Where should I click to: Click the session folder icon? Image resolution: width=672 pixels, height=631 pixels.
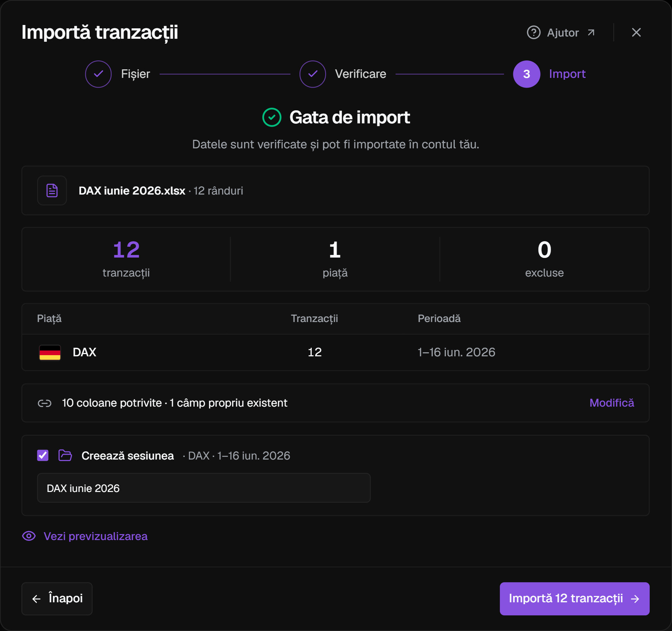(x=65, y=455)
